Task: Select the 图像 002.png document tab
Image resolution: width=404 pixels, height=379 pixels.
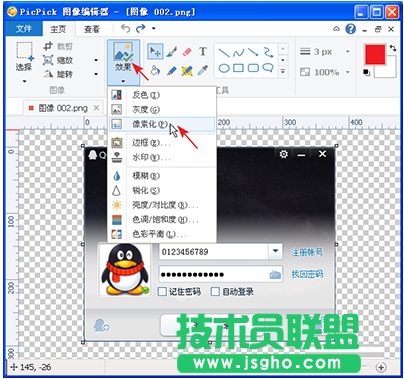Action: tap(63, 108)
